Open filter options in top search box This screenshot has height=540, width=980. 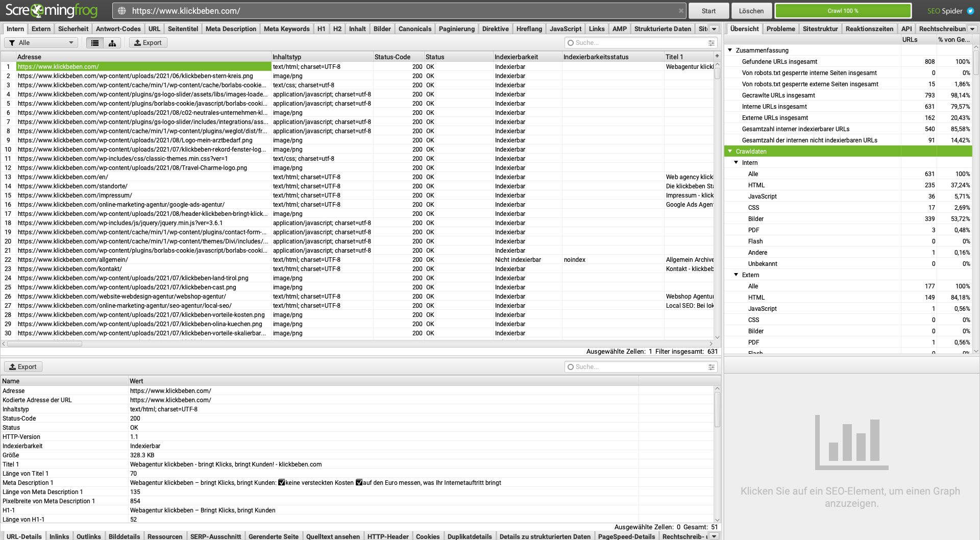(x=711, y=43)
